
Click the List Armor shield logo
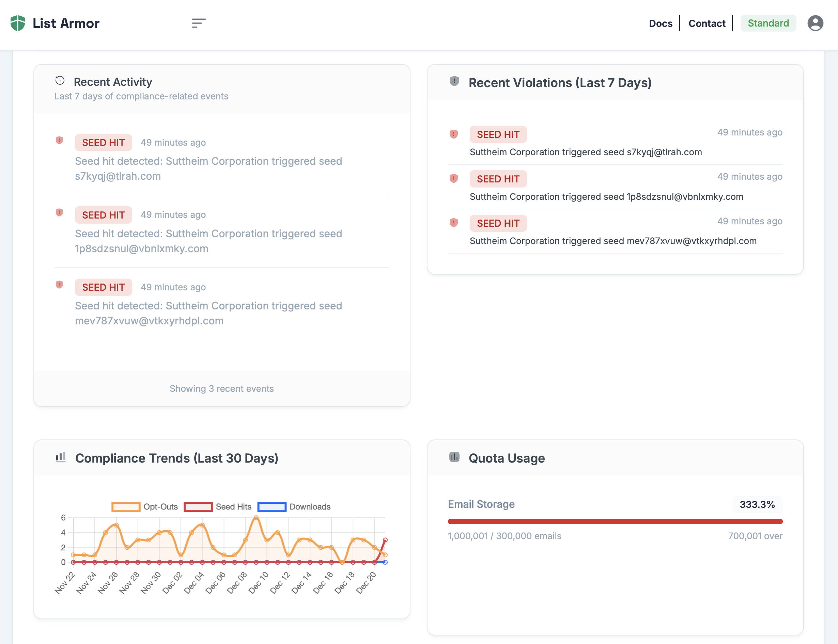click(18, 23)
